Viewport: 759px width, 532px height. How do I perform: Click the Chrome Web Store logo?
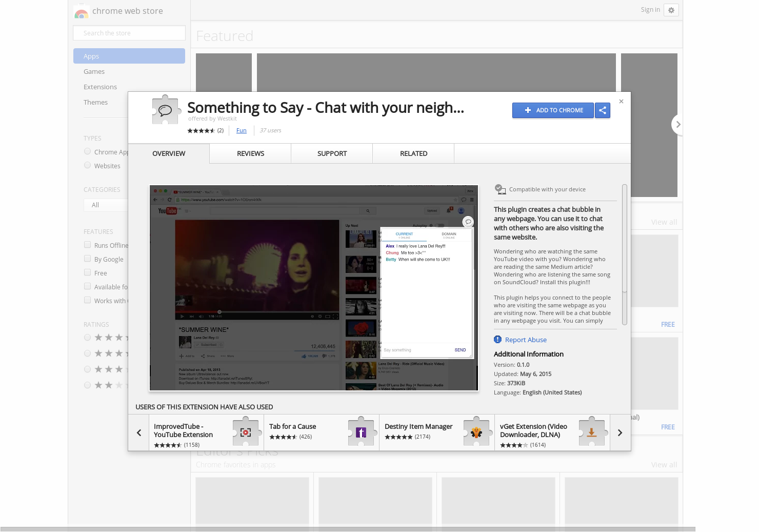click(x=81, y=11)
